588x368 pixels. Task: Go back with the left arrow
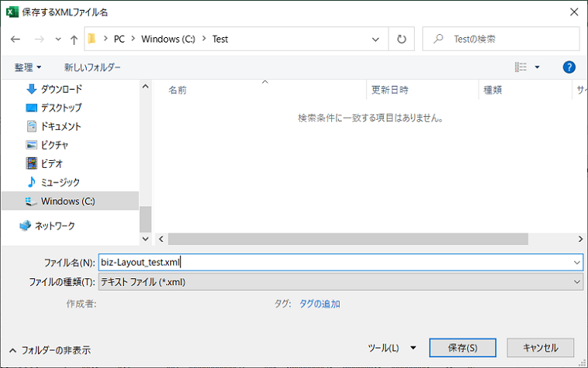coord(15,39)
